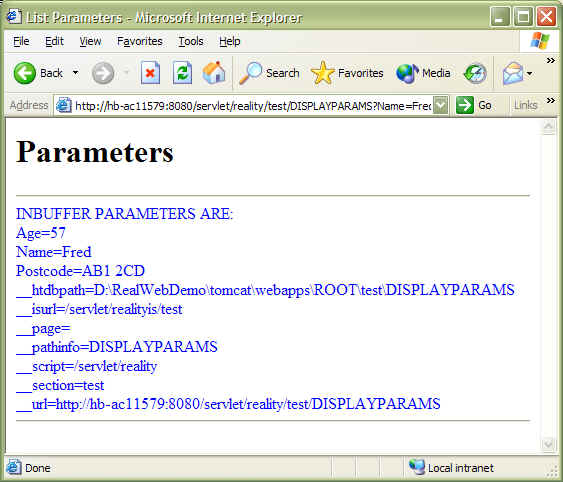
Task: Click the Local intranet status text
Action: [461, 468]
